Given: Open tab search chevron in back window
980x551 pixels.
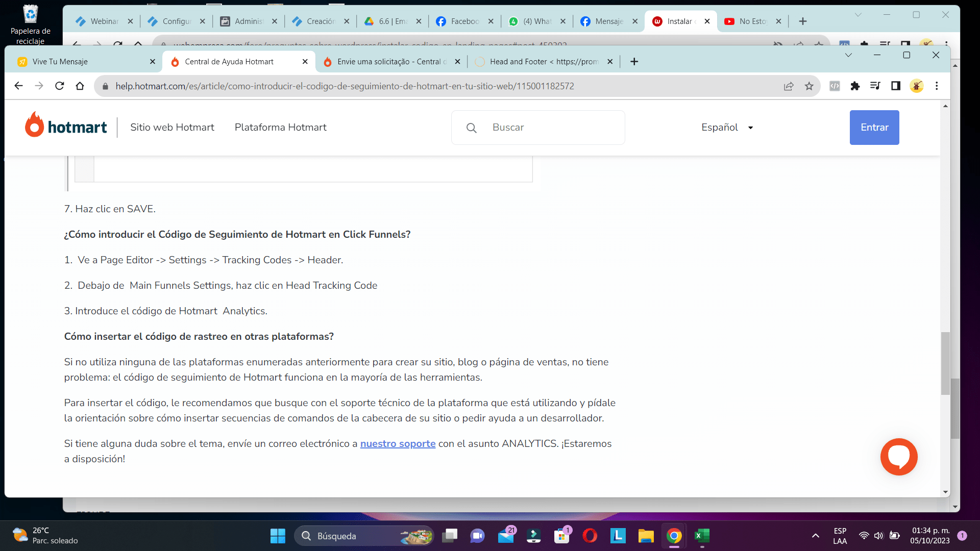Looking at the screenshot, I should (x=858, y=15).
